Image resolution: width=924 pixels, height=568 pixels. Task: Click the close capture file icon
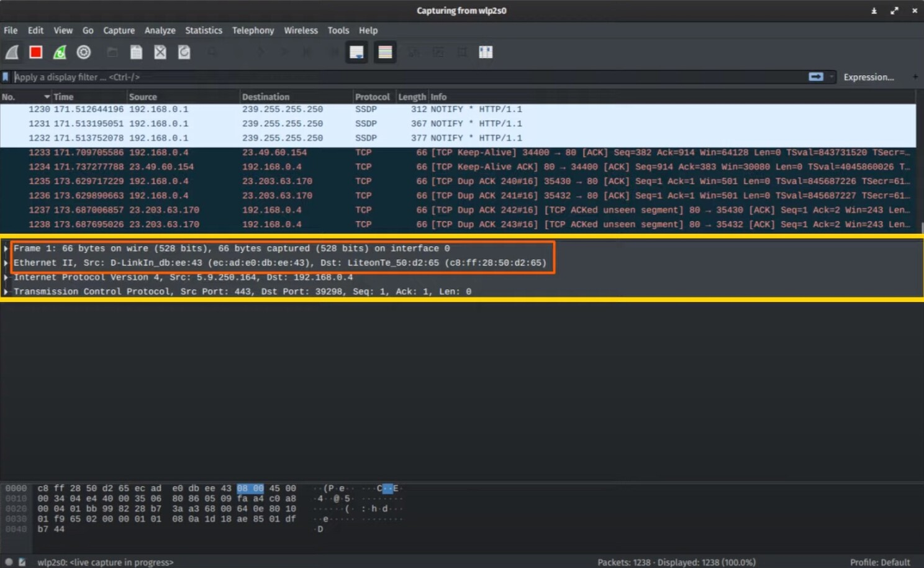160,52
